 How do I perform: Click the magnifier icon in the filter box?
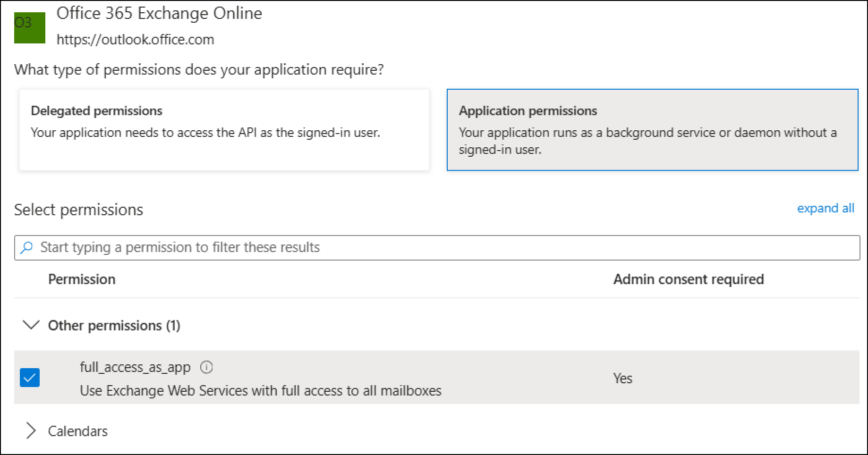point(27,247)
